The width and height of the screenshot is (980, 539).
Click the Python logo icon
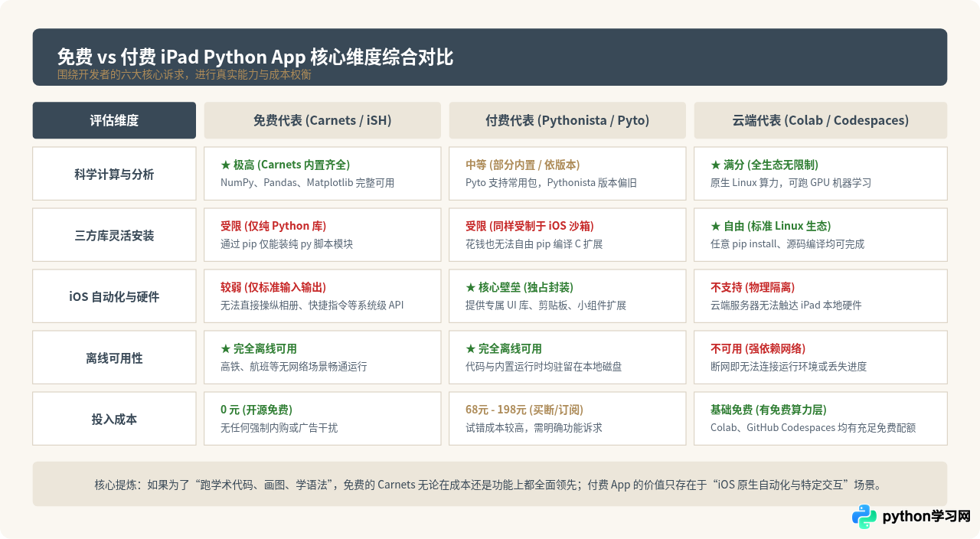point(864,517)
